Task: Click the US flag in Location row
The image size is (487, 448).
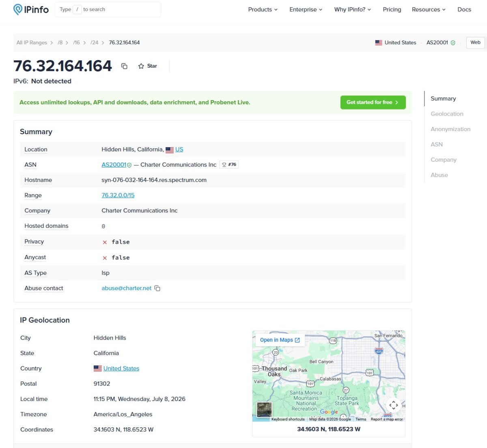Action: point(170,150)
